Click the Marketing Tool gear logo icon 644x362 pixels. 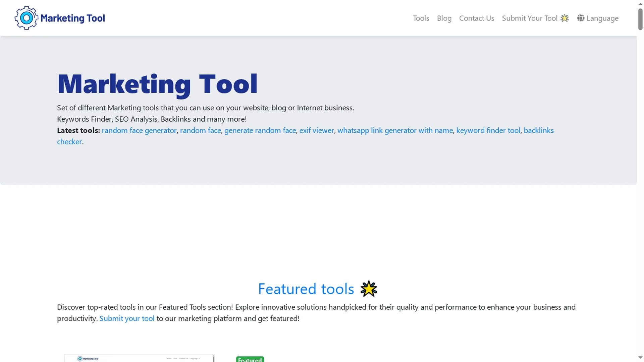(26, 18)
